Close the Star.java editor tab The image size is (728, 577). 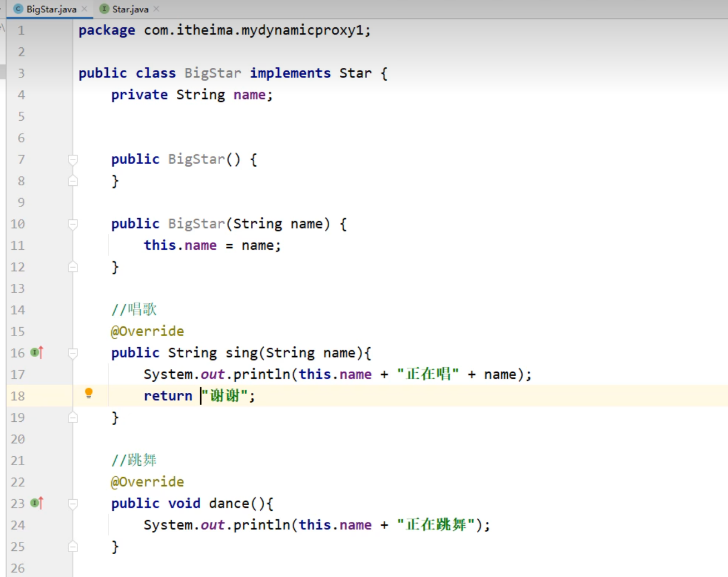tap(156, 9)
